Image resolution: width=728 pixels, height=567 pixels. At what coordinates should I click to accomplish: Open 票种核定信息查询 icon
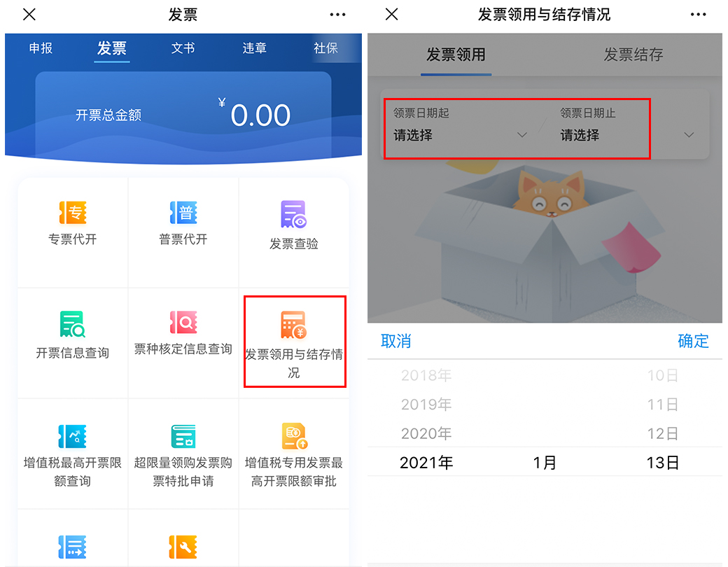[x=183, y=322]
